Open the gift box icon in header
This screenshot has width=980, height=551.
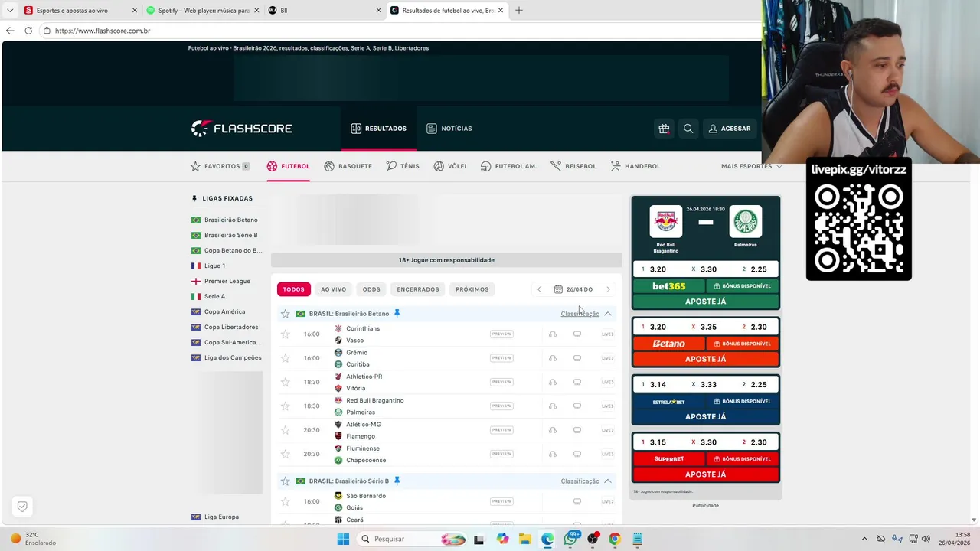(664, 129)
